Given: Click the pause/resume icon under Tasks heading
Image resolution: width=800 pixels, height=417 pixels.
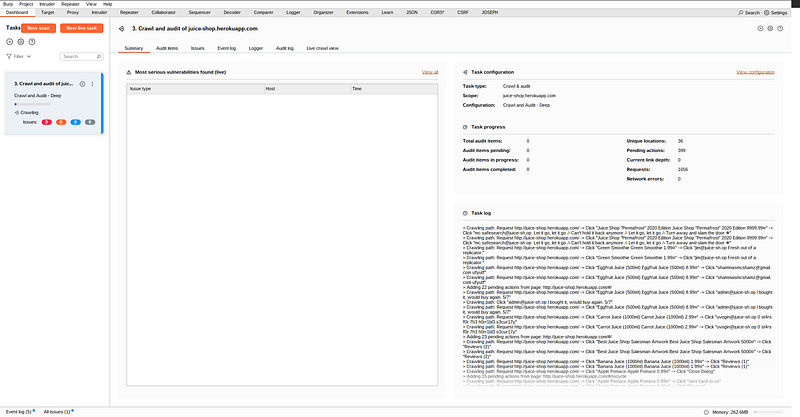Looking at the screenshot, I should (x=9, y=42).
